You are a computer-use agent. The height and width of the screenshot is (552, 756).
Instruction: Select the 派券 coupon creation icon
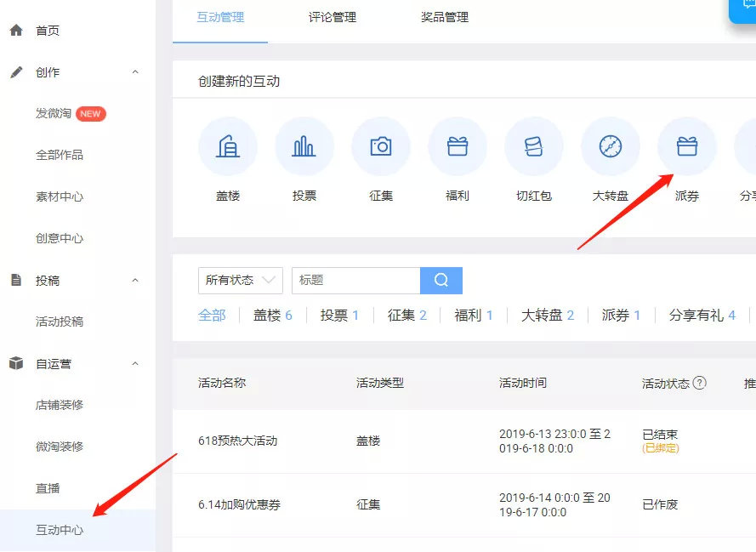pyautogui.click(x=686, y=145)
